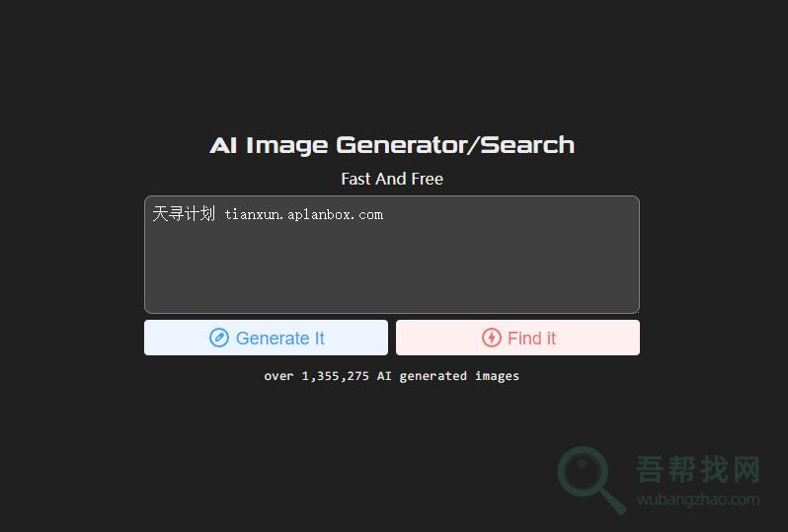Click the 天寻计划 text in the prompt box

point(184,213)
